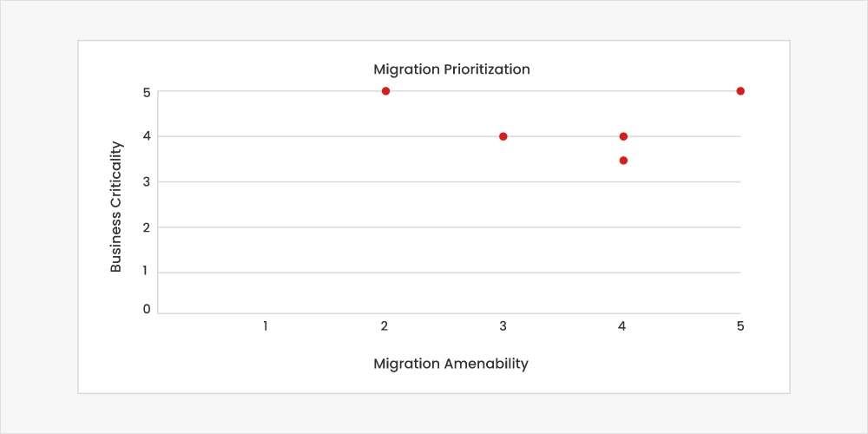Image resolution: width=868 pixels, height=434 pixels.
Task: Click the 5 tick on the Migration Amenability axis
Action: (740, 326)
